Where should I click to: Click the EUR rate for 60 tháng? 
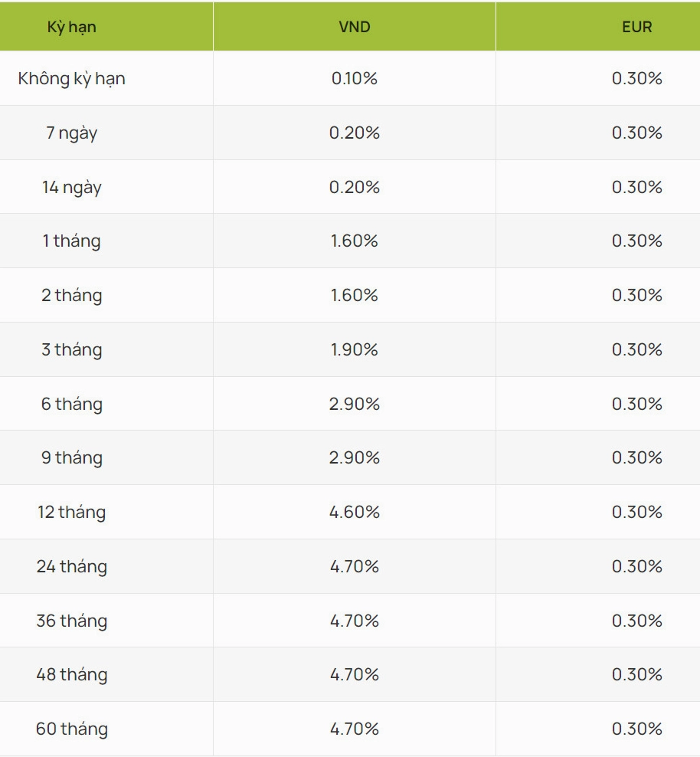[x=636, y=729]
